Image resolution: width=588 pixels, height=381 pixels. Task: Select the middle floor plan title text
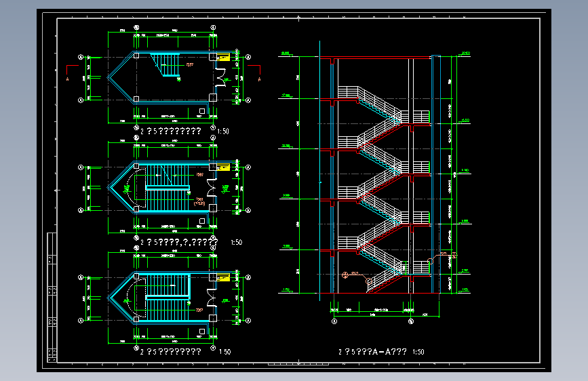point(179,242)
